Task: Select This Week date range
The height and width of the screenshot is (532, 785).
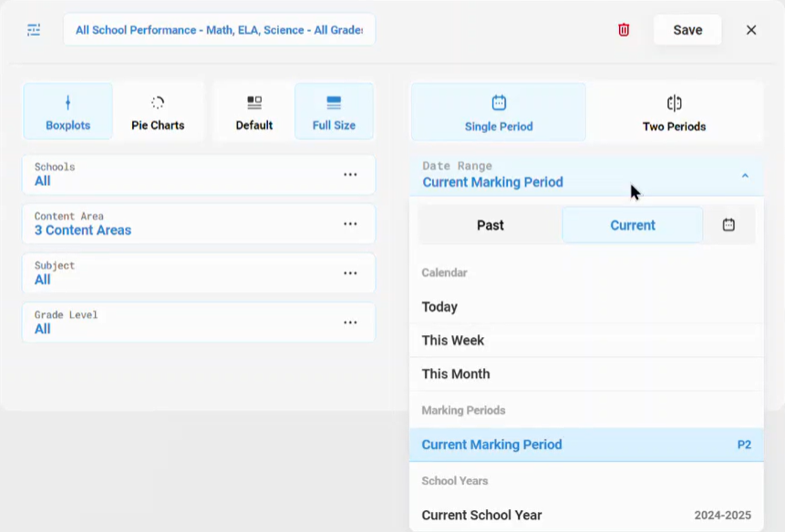Action: click(587, 340)
